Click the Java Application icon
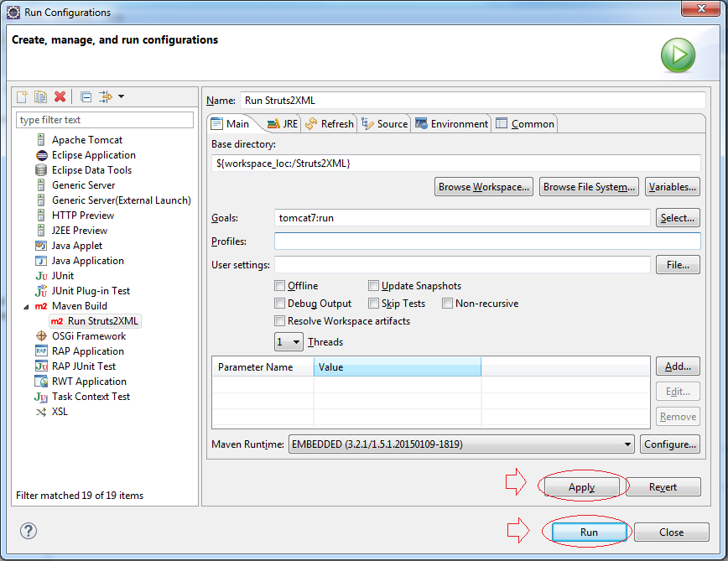The height and width of the screenshot is (561, 728). click(41, 261)
